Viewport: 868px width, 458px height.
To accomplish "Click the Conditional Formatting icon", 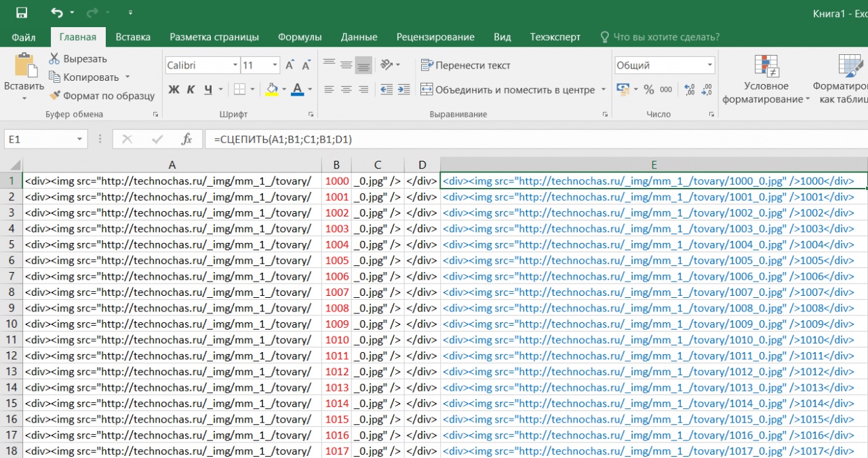I will (766, 66).
